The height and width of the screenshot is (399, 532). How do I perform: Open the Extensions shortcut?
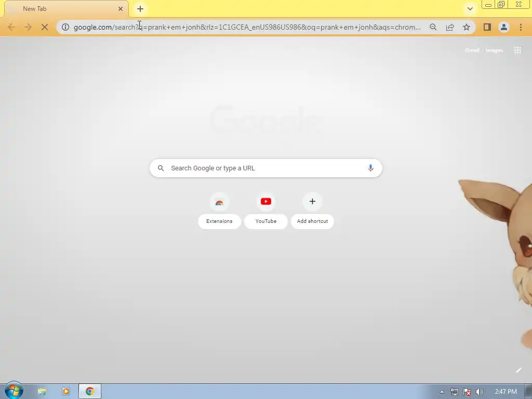click(x=220, y=210)
